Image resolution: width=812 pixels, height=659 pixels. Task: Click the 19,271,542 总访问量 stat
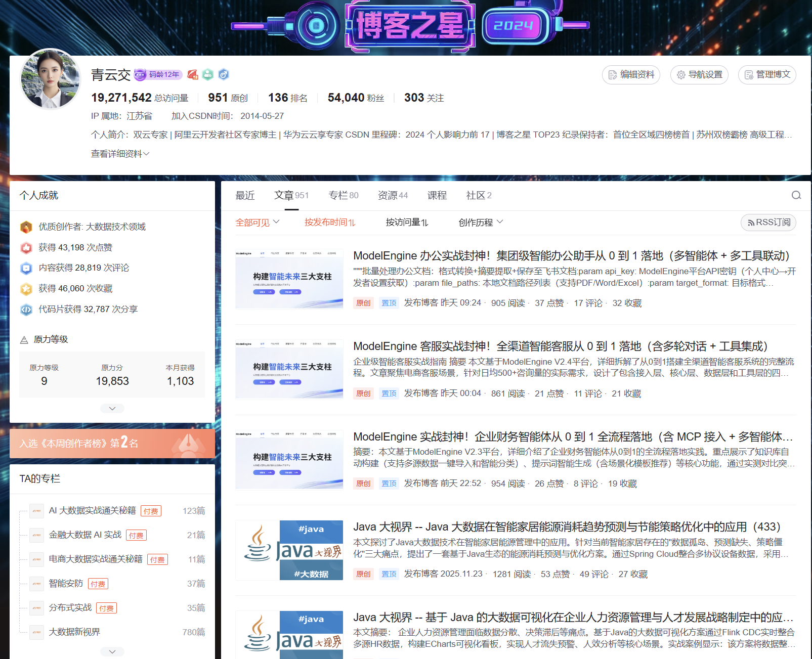(x=140, y=98)
